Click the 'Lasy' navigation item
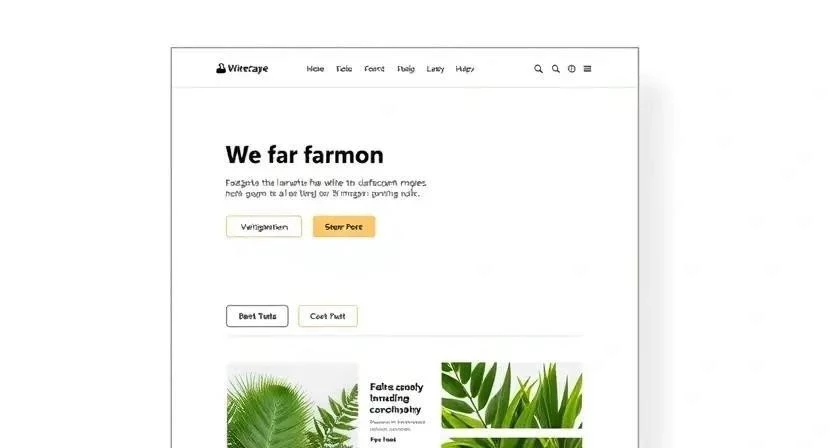This screenshot has width=832, height=448. [435, 69]
